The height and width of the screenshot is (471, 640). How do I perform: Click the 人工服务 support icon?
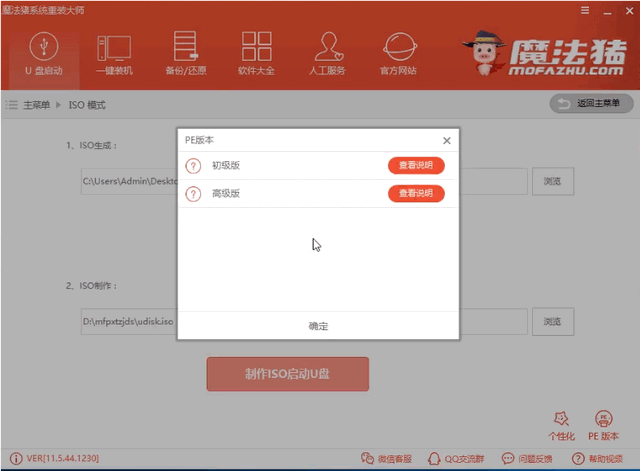tap(329, 53)
